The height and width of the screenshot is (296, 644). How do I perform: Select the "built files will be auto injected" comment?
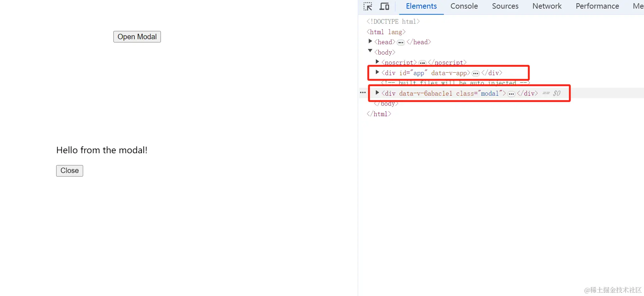point(455,83)
